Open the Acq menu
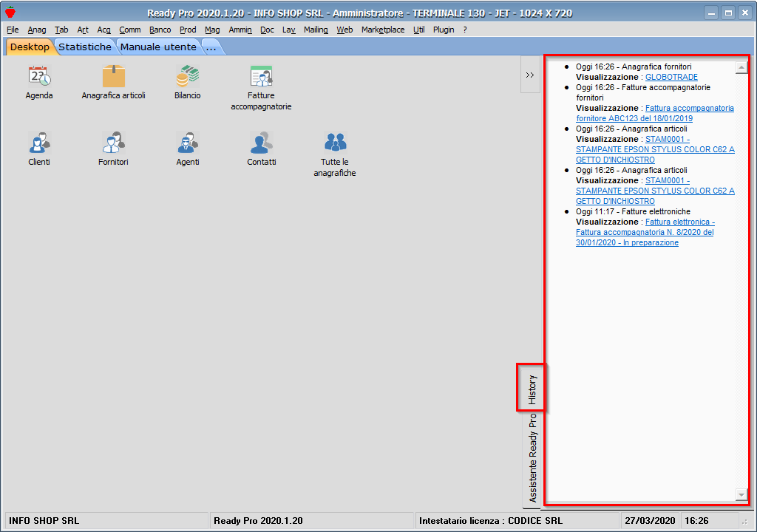 coord(103,30)
